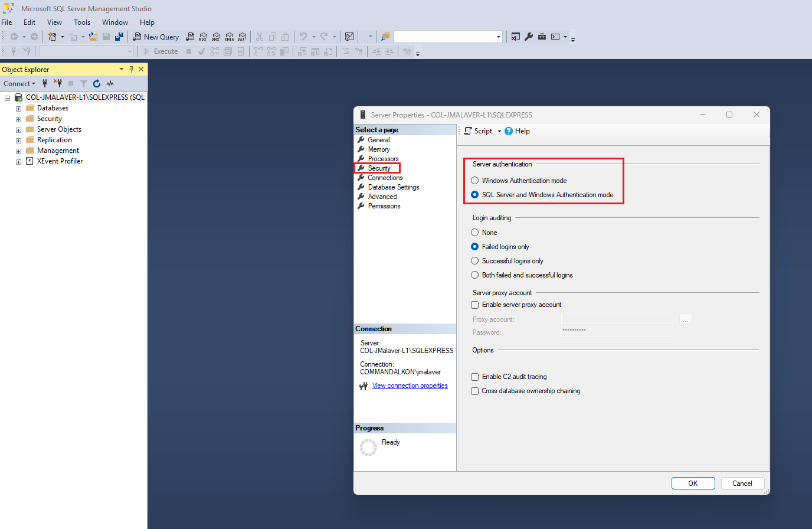The height and width of the screenshot is (529, 812).
Task: Click the Find in Files icon
Action: [385, 37]
